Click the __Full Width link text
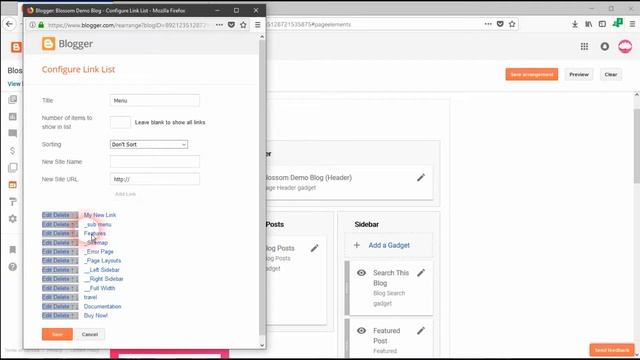 100,288
